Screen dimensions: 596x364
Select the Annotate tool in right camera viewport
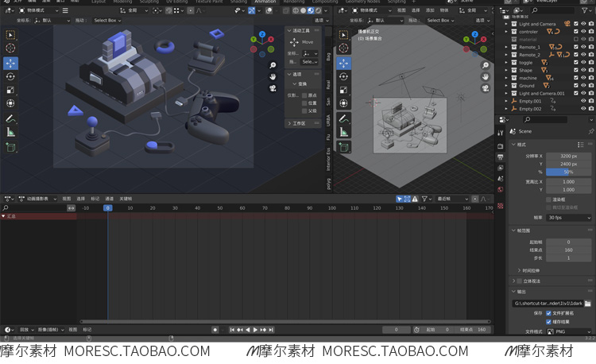click(343, 119)
